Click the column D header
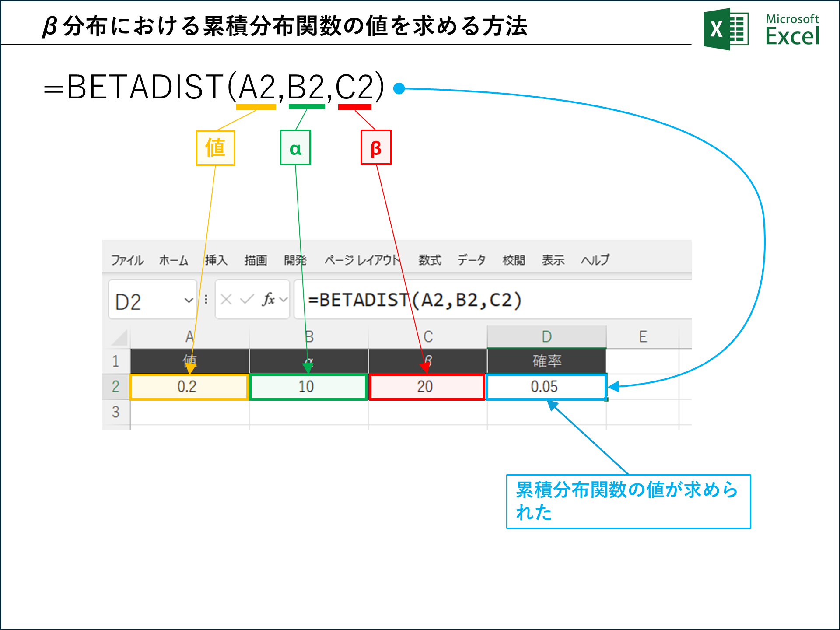 point(546,336)
